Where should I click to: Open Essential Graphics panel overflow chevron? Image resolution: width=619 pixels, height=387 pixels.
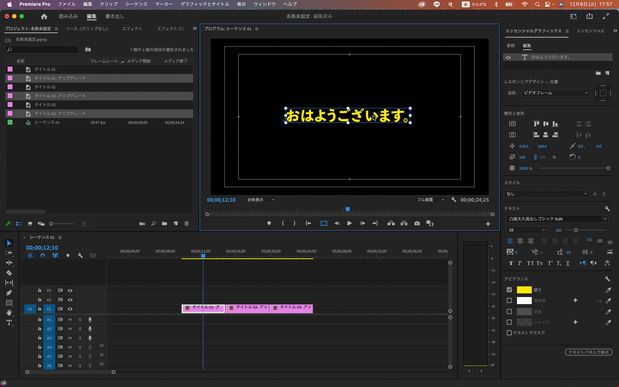tap(615, 30)
